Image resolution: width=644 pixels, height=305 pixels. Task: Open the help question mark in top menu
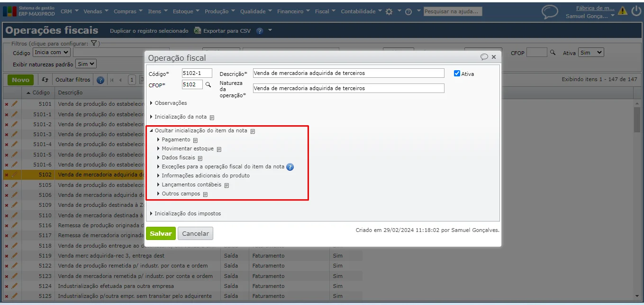coord(408,12)
